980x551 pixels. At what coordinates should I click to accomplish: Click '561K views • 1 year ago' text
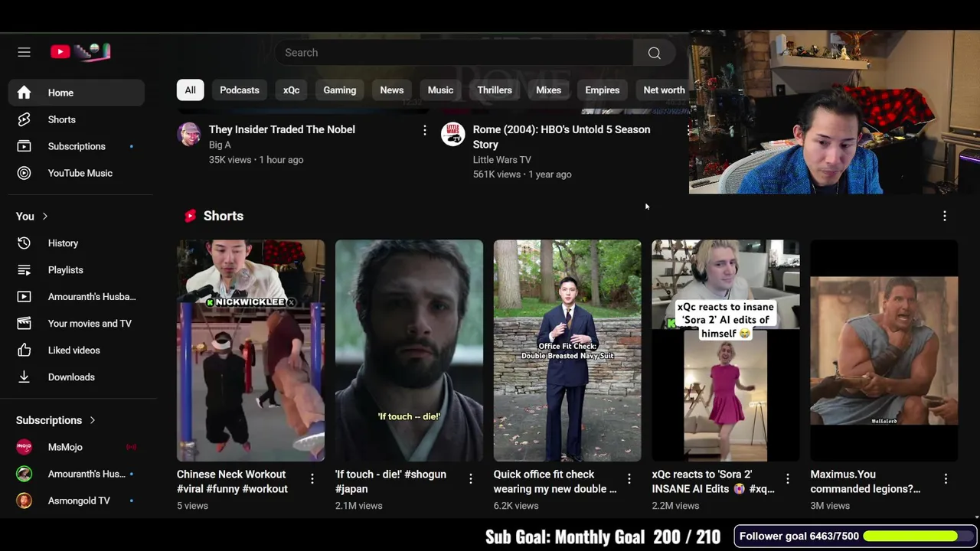tap(522, 174)
